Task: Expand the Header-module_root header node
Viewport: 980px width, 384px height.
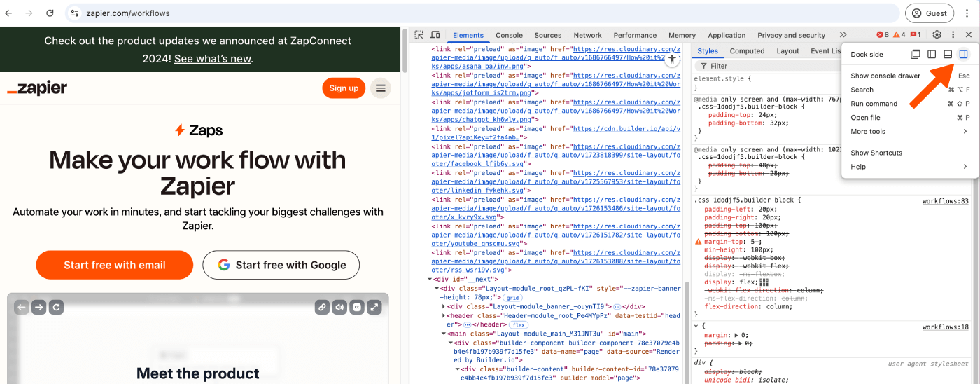Action: click(444, 316)
